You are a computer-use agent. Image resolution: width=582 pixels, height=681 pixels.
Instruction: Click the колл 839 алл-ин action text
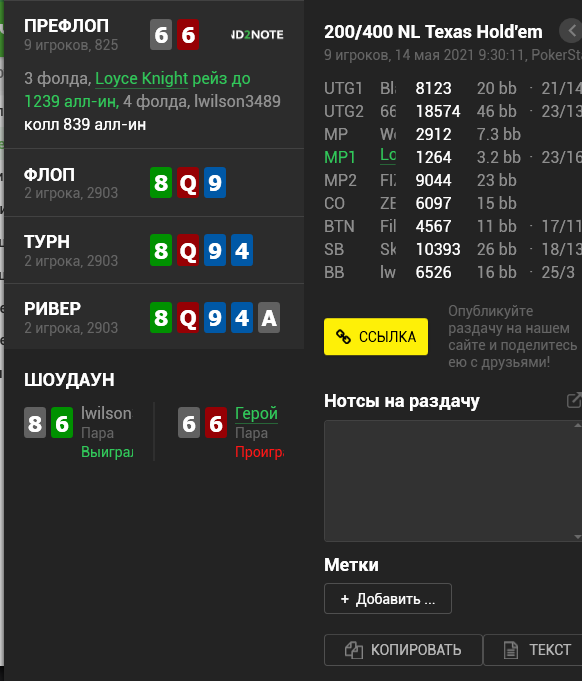(85, 125)
